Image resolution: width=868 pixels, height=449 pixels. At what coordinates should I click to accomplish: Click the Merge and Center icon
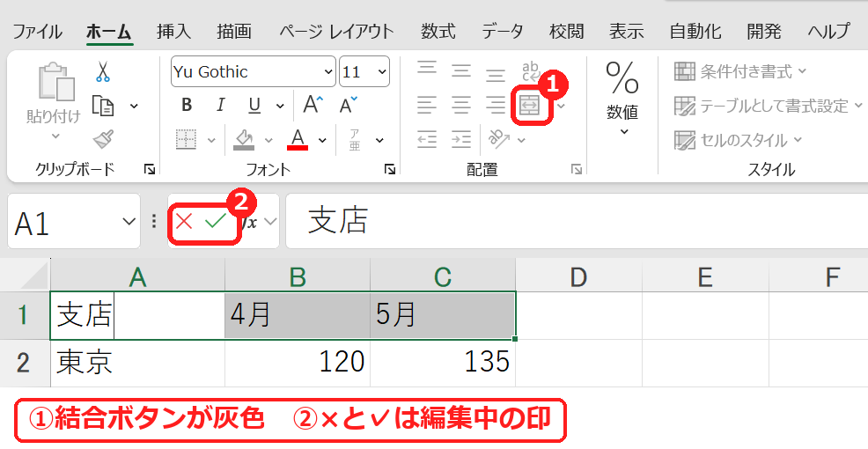coord(530,104)
